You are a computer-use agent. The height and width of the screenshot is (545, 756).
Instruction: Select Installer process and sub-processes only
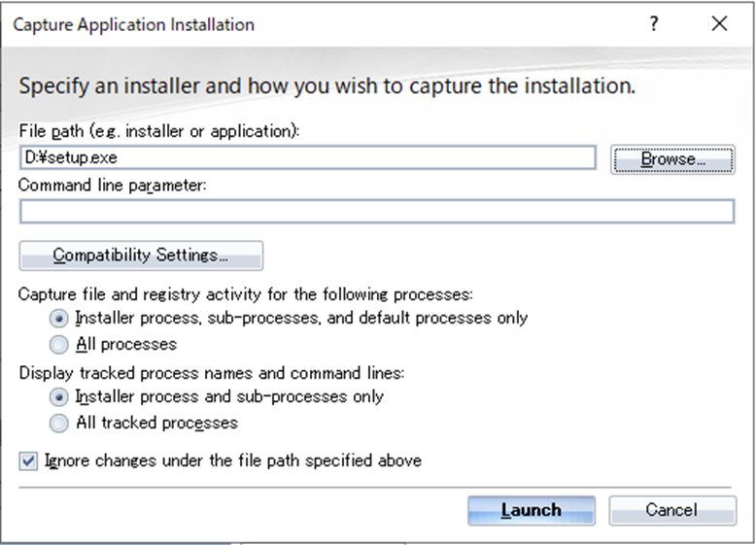coord(59,396)
